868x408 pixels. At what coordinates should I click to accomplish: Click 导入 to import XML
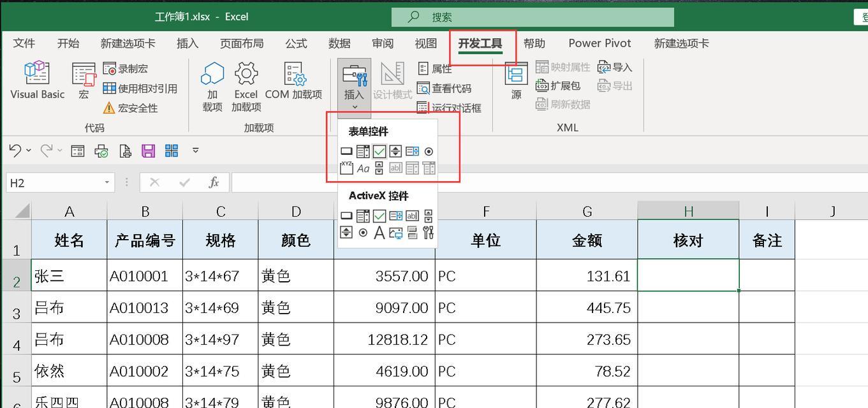coord(615,67)
